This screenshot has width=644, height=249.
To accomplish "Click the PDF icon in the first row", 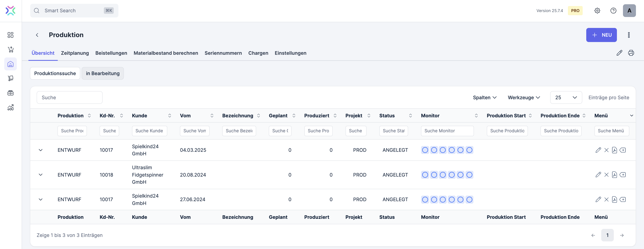I will [614, 150].
